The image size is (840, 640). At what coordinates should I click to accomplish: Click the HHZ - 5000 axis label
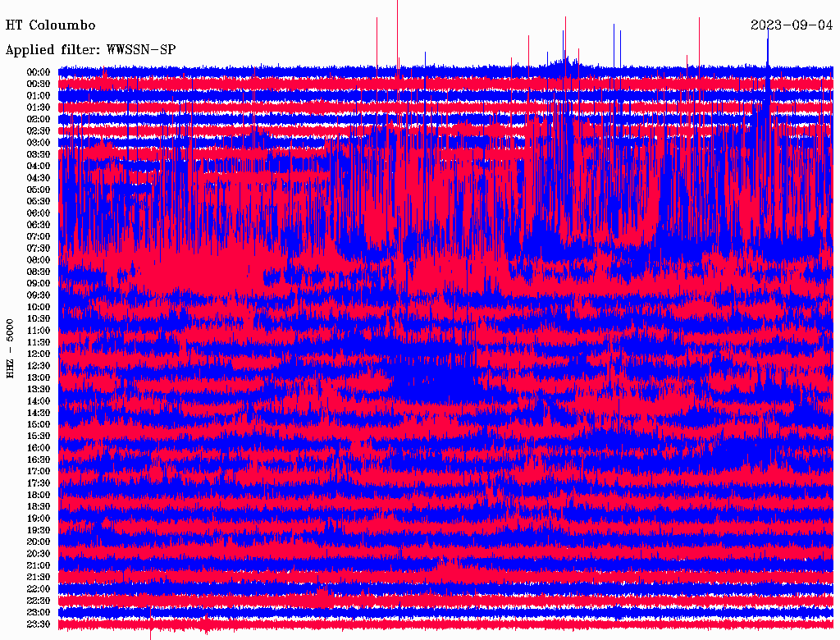11,349
